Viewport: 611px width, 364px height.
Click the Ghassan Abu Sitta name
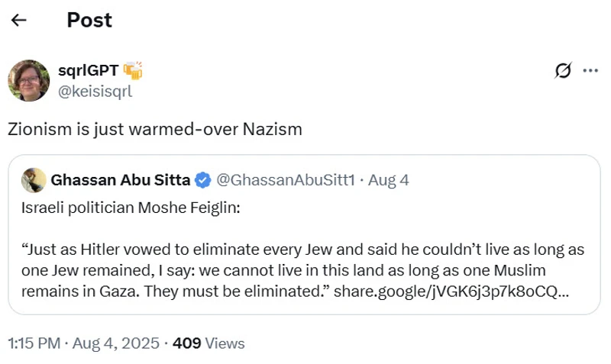[x=120, y=180]
